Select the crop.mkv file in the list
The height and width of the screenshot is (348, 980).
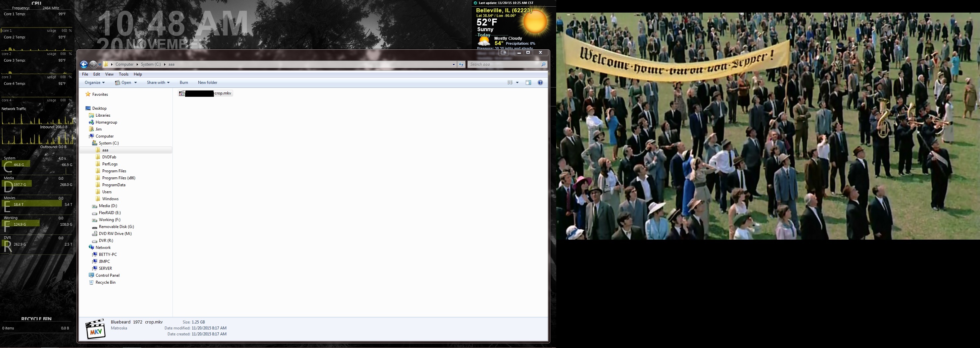205,93
